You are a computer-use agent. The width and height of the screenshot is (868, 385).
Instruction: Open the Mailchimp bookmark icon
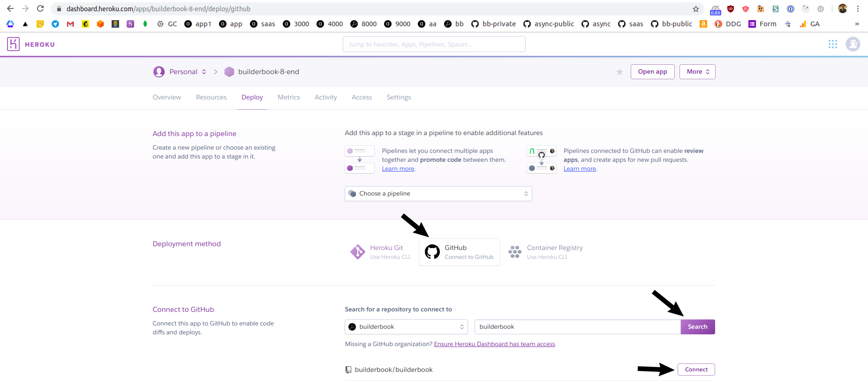click(85, 24)
